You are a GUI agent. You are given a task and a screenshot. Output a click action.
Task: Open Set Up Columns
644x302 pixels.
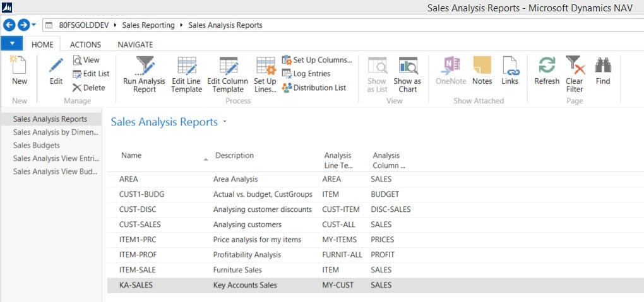(317, 60)
